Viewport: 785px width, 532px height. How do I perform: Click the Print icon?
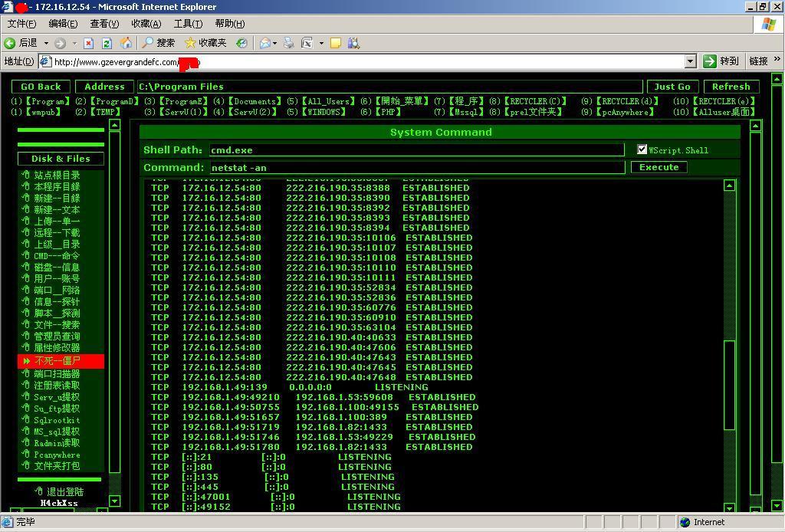[x=289, y=43]
